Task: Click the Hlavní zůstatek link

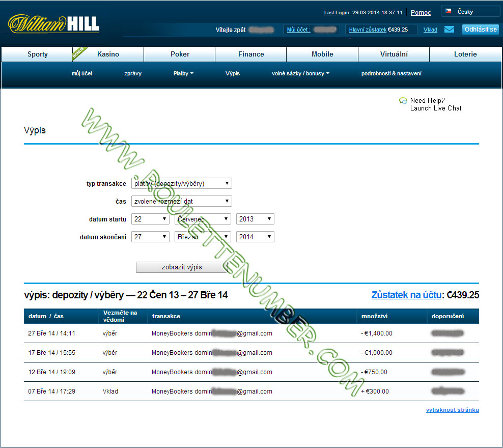Action: coord(368,30)
